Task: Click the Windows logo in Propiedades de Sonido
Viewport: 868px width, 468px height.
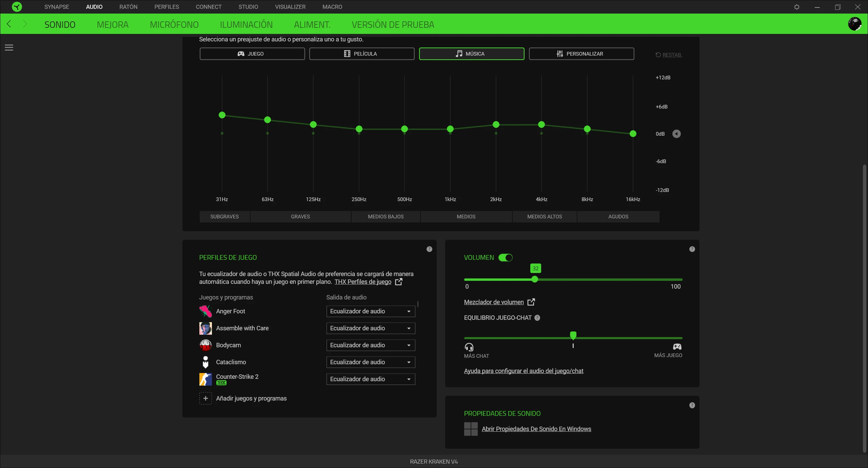Action: pos(471,429)
